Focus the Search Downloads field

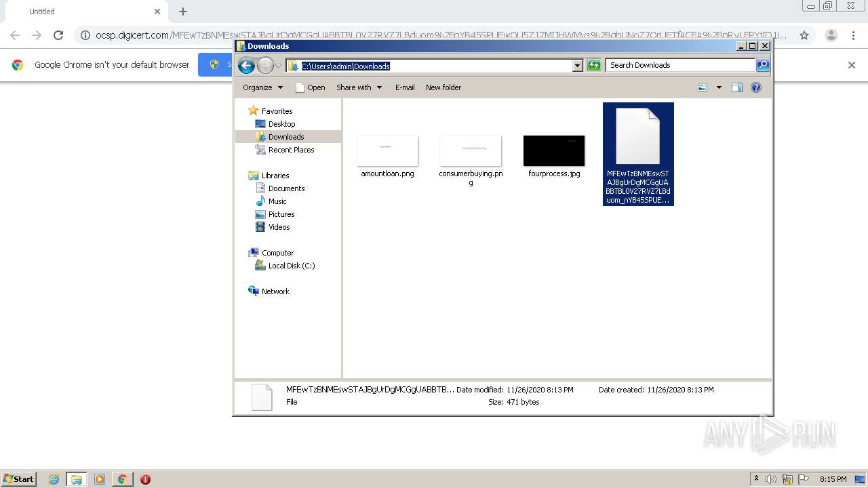[680, 65]
